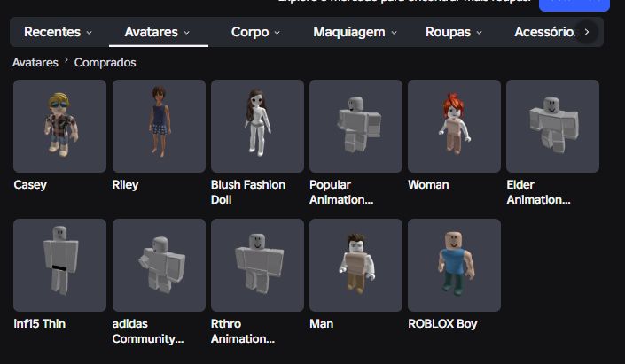Expand the Recentes dropdown chevron
The image size is (625, 364).
click(x=90, y=33)
